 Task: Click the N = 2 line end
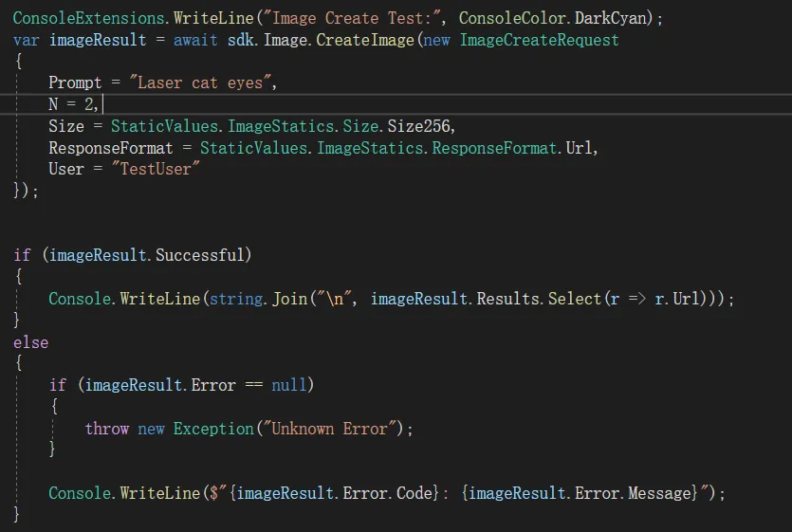coord(102,104)
